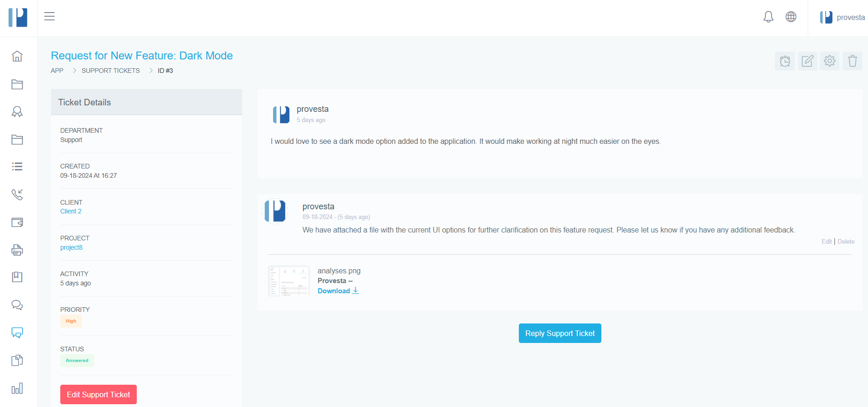Open the printer icon in sidebar
Screen dimensions: 868x407
(x=17, y=250)
